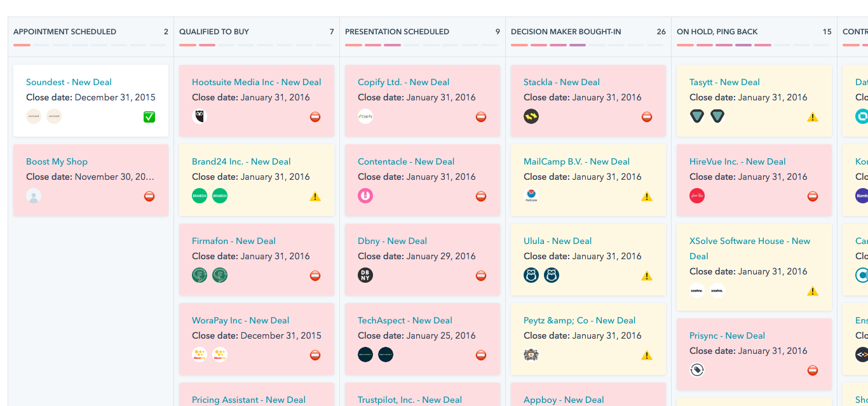Click the Stackla logo avatar
This screenshot has width=868, height=406.
(531, 116)
